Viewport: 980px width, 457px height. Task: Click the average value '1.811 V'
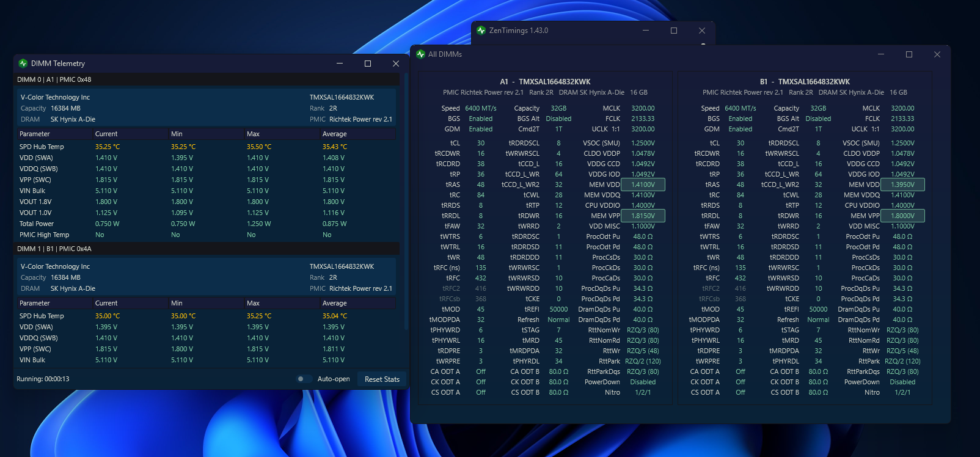(334, 349)
